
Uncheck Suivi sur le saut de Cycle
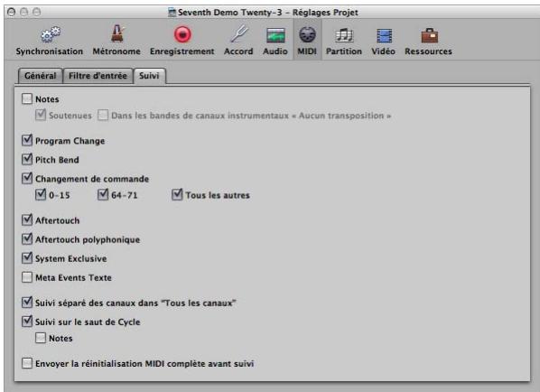[x=27, y=322]
